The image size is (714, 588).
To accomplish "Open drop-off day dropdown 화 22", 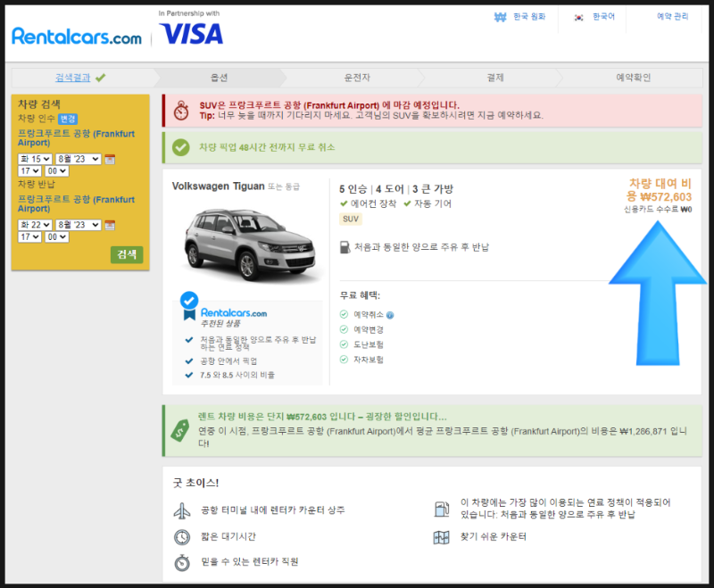I will (35, 225).
